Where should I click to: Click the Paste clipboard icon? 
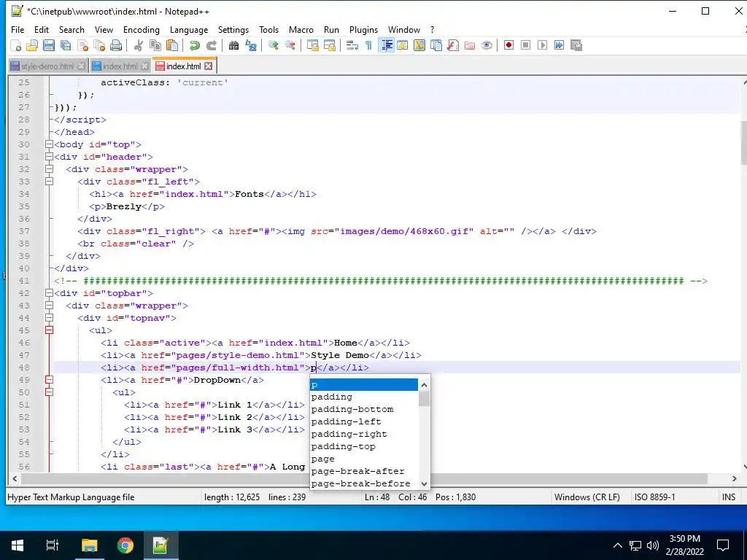click(172, 45)
